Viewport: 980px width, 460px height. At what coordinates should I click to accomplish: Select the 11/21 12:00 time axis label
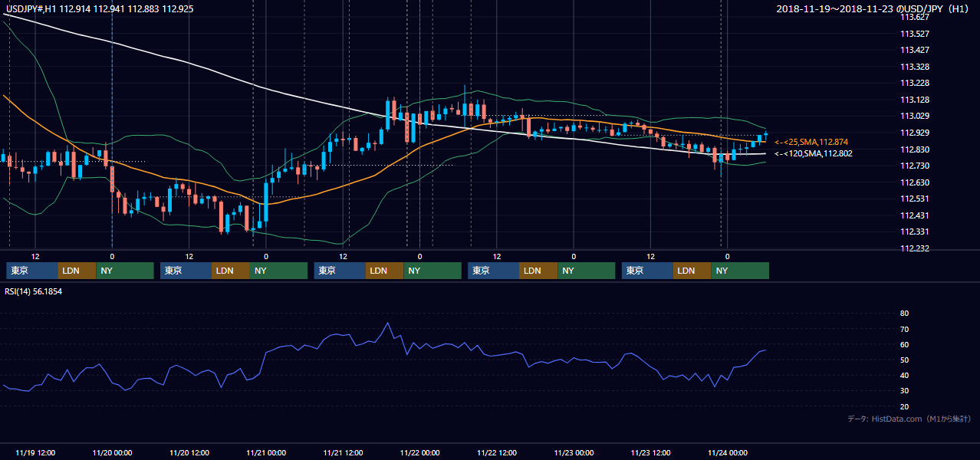(x=343, y=452)
